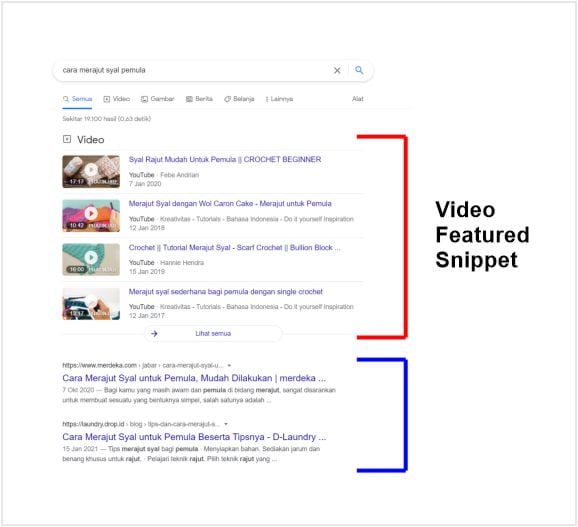Click the Video section header icon
578x527 pixels.
[x=67, y=139]
